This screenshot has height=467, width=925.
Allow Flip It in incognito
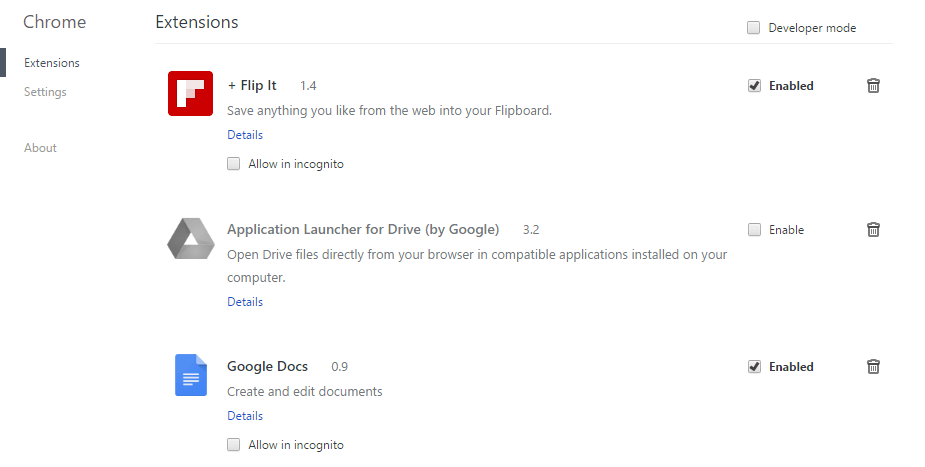pyautogui.click(x=234, y=163)
